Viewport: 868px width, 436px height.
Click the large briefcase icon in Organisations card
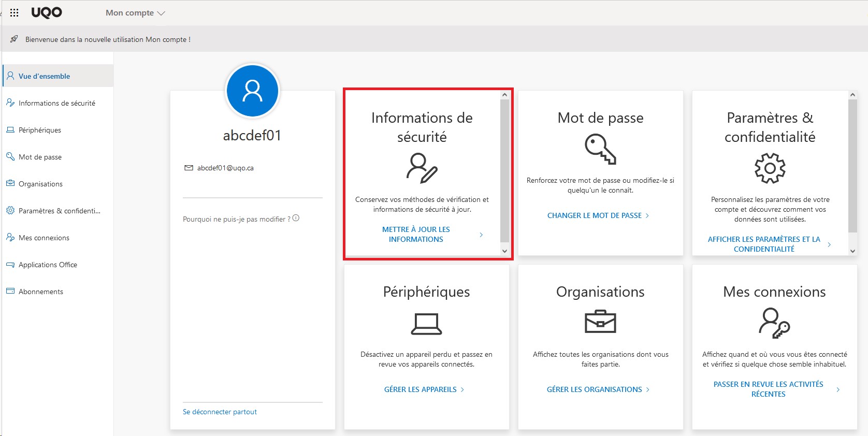point(600,322)
